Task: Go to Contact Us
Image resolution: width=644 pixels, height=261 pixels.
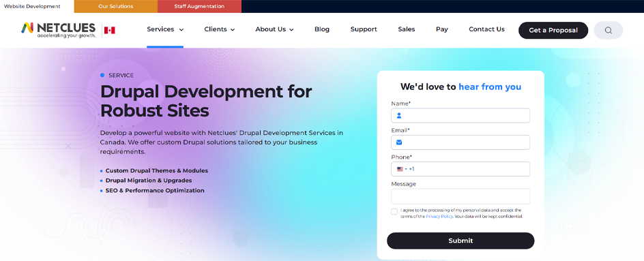Action: [x=486, y=29]
